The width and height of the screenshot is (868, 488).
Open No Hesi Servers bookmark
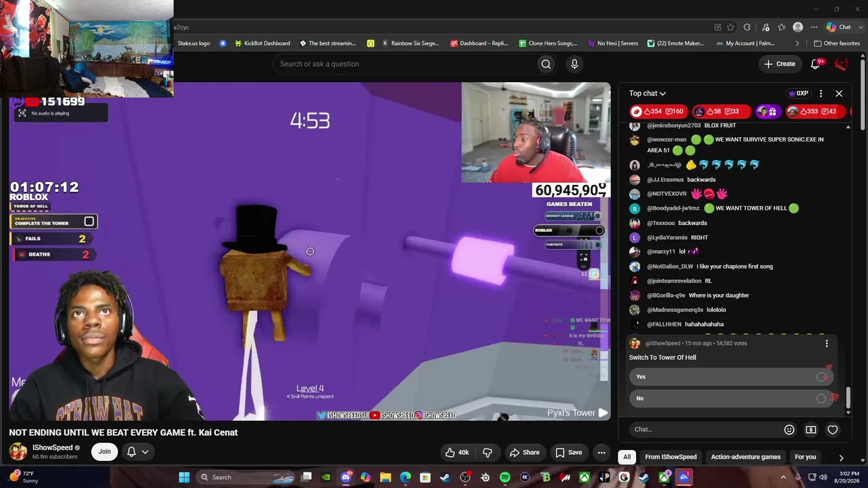[612, 43]
